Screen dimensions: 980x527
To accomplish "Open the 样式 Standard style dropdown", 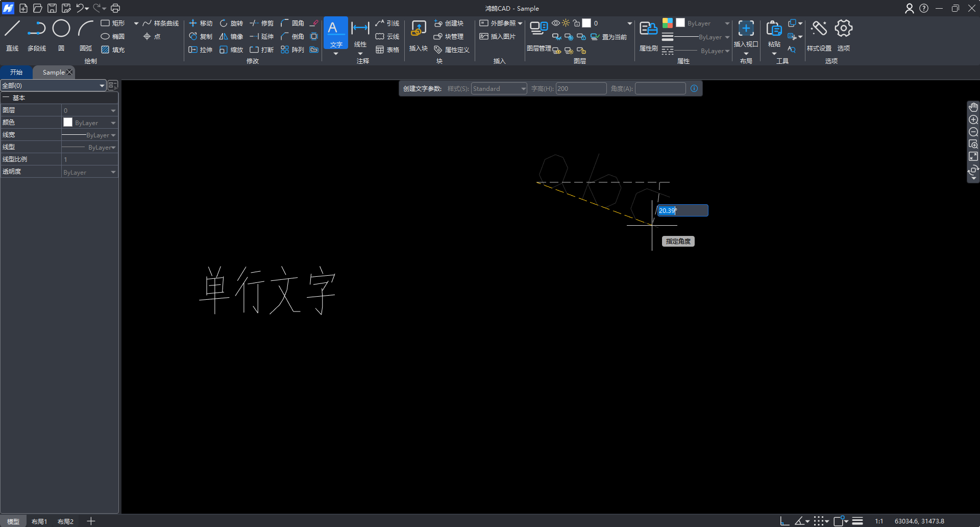I will point(499,89).
